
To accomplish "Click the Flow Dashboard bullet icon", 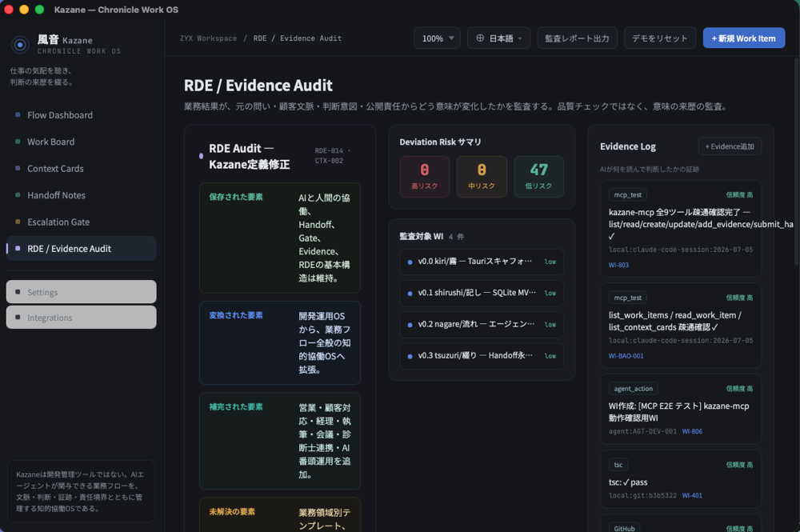I will 18,114.
